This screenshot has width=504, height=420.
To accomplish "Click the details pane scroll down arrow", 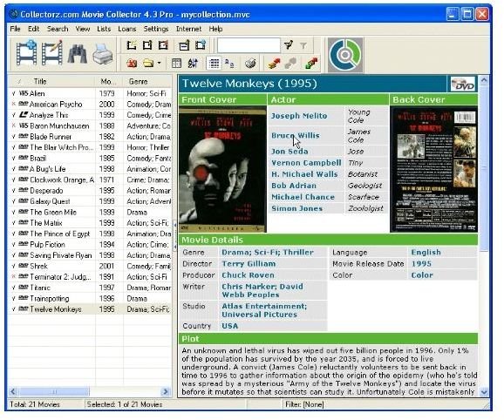I will 484,392.
